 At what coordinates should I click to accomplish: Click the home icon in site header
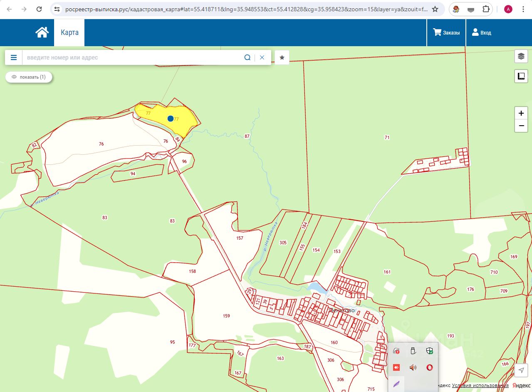coord(42,32)
